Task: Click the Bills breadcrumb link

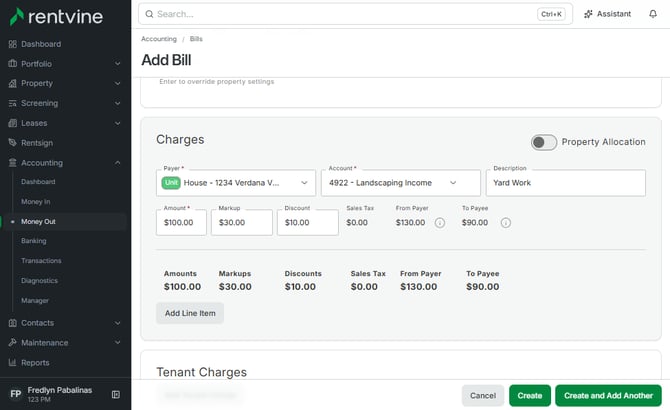Action: coord(196,39)
